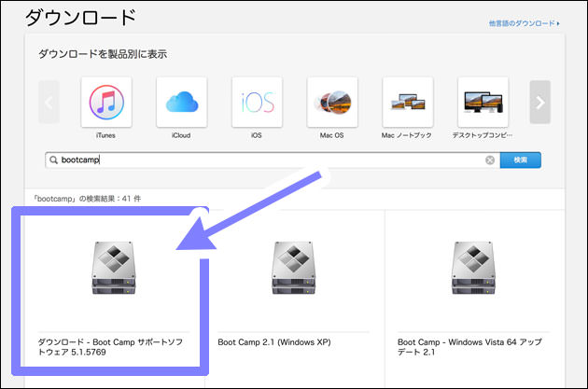Click ダウンロード - Boot Camp サポートソフトウェア 5.1.5769 title
This screenshot has height=389, width=588.
tap(110, 347)
